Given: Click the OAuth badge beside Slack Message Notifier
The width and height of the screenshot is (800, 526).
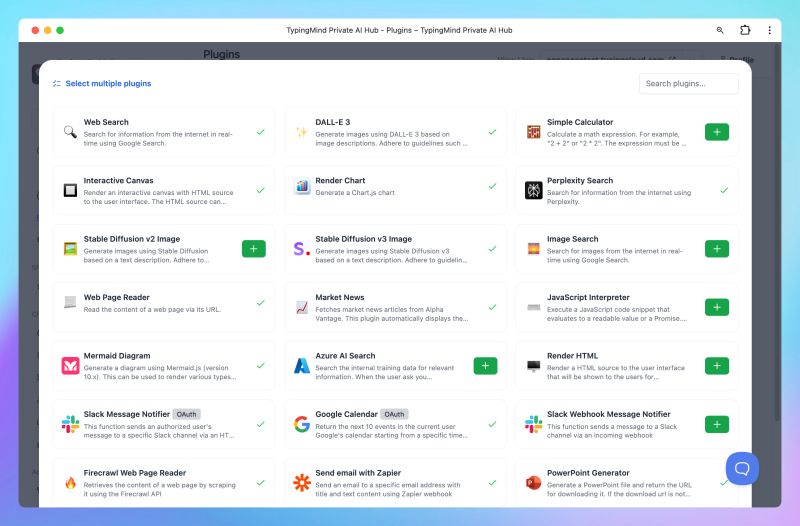Looking at the screenshot, I should (x=186, y=414).
